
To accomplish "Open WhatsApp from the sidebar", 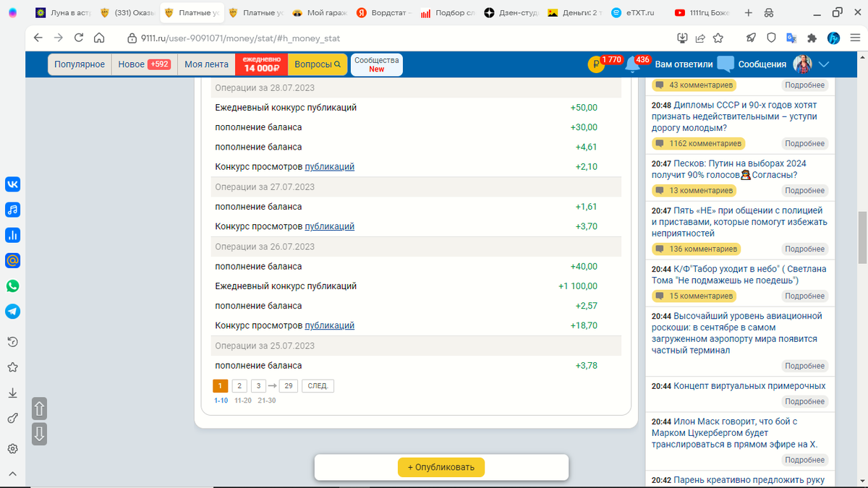I will point(12,286).
